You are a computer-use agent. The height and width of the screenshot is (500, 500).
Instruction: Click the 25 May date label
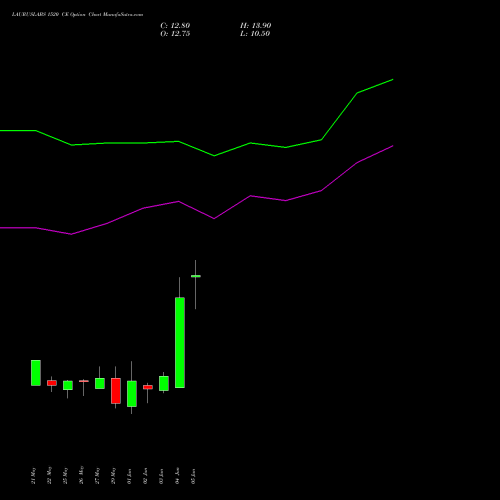pyautogui.click(x=65, y=476)
